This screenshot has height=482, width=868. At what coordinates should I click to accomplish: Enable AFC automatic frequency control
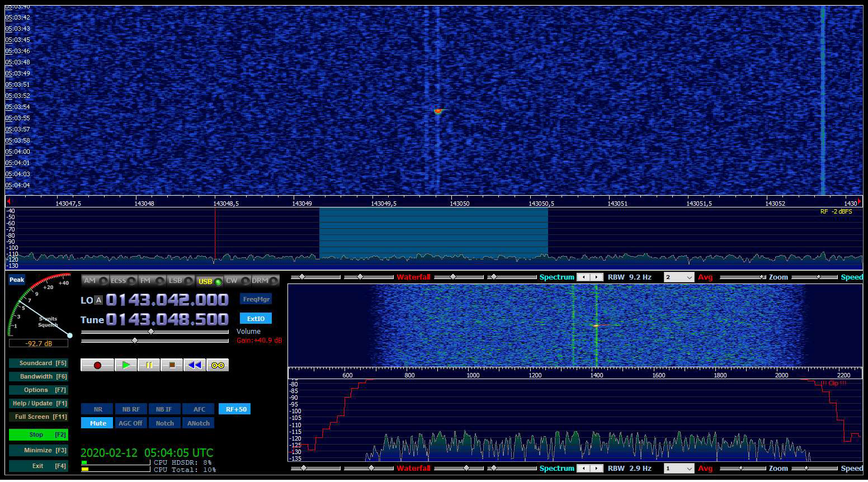(x=199, y=409)
